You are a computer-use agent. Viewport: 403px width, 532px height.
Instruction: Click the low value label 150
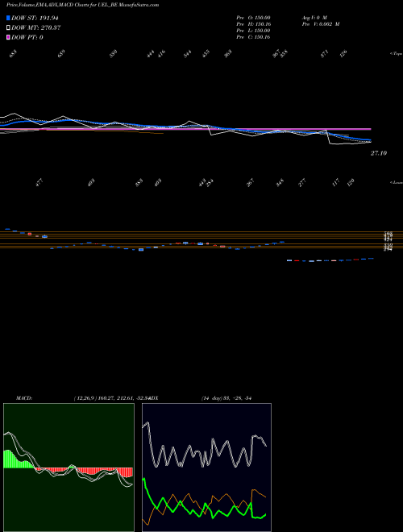click(x=351, y=182)
